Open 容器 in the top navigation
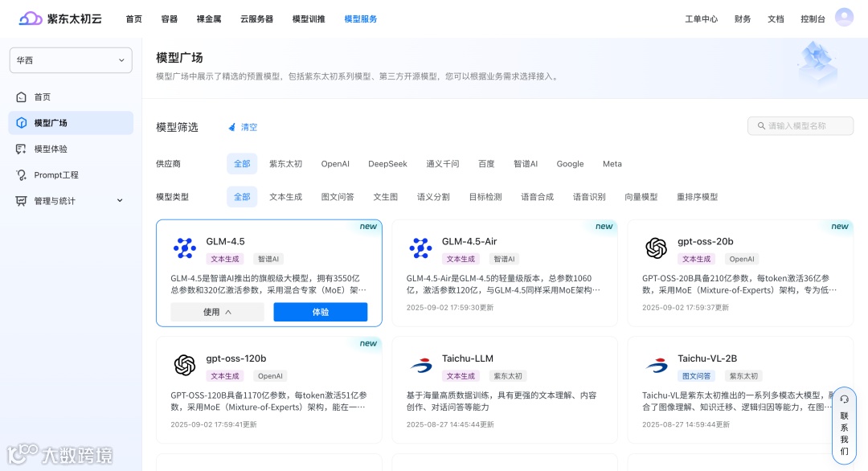This screenshot has height=471, width=868. 170,18
